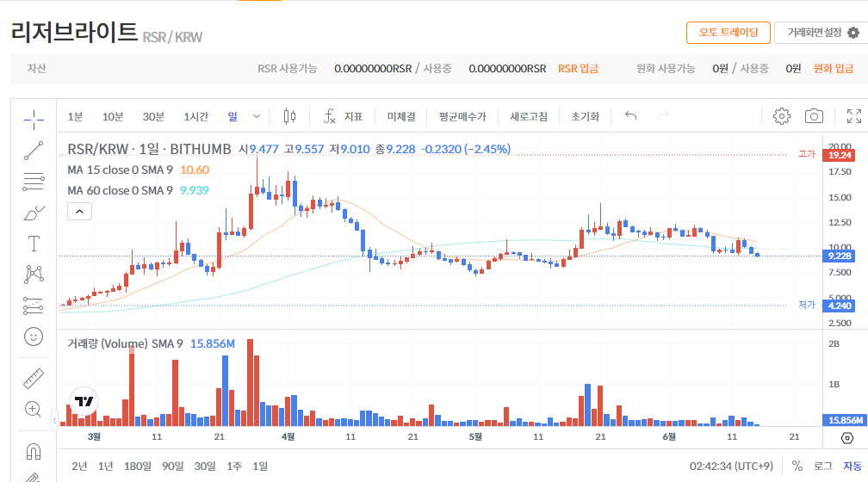This screenshot has height=482, width=868.
Task: Set range to 1년
Action: coord(105,466)
